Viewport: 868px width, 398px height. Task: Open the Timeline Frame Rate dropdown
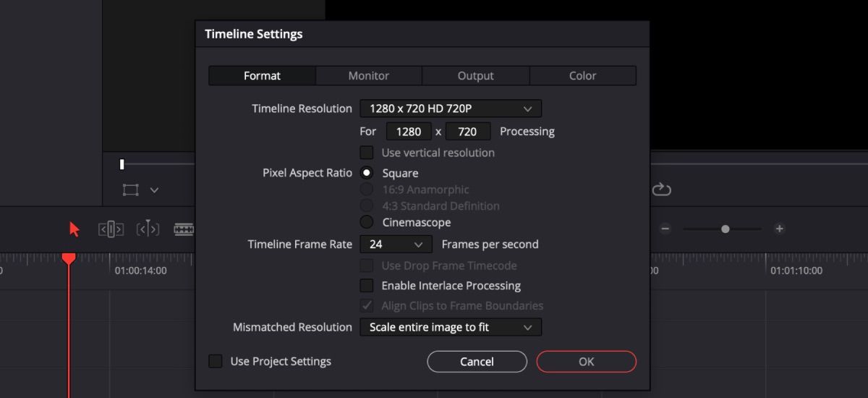pyautogui.click(x=396, y=245)
